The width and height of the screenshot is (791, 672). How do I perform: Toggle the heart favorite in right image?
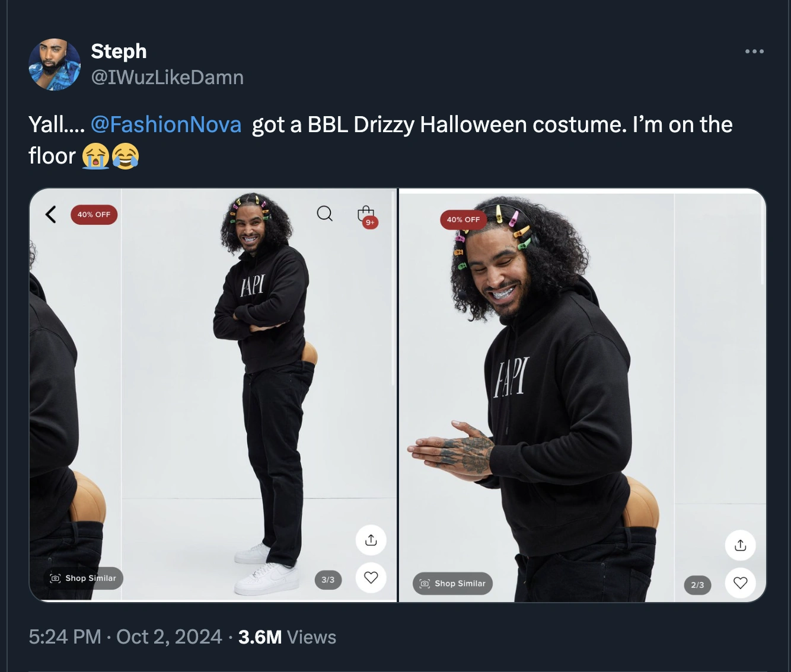tap(740, 583)
